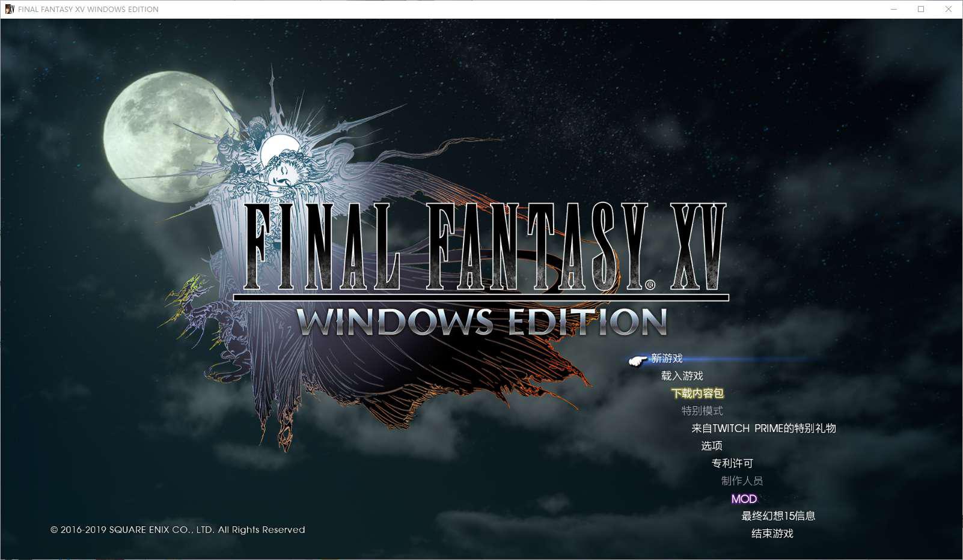Click the game icon in title bar
963x560 pixels.
click(10, 9)
